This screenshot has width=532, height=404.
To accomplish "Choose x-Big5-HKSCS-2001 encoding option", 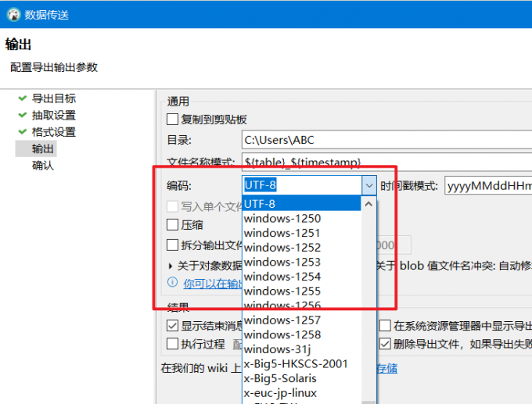I will click(296, 364).
